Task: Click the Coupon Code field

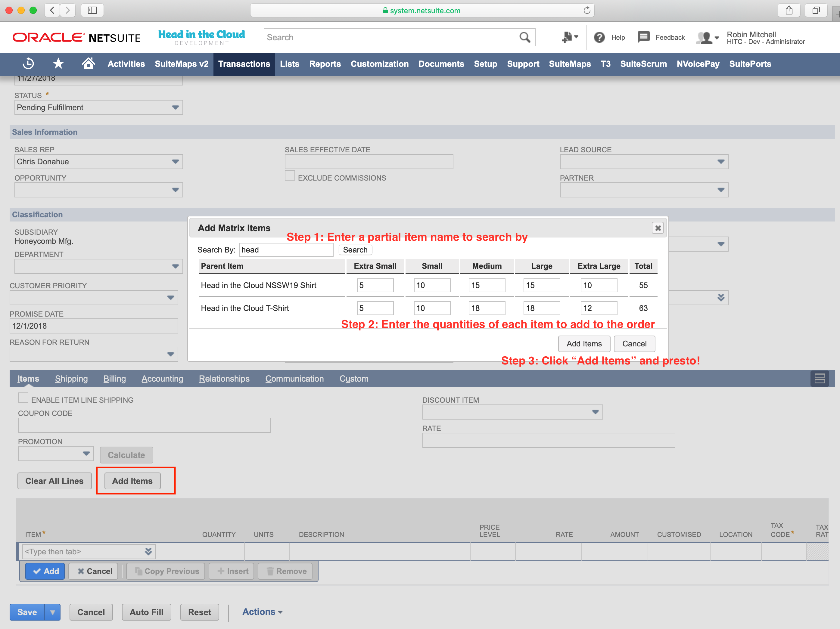Action: [144, 425]
